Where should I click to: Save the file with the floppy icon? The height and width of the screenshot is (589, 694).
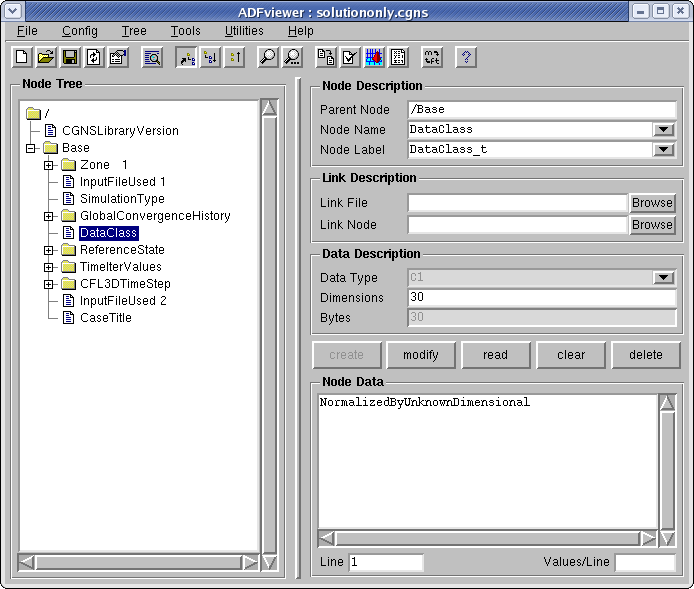click(69, 57)
